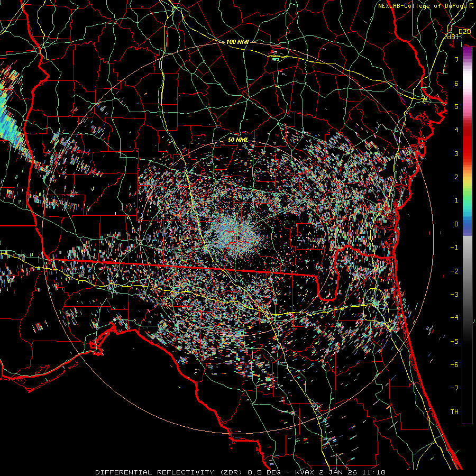Click the 6 value on color scale

[x=456, y=83]
